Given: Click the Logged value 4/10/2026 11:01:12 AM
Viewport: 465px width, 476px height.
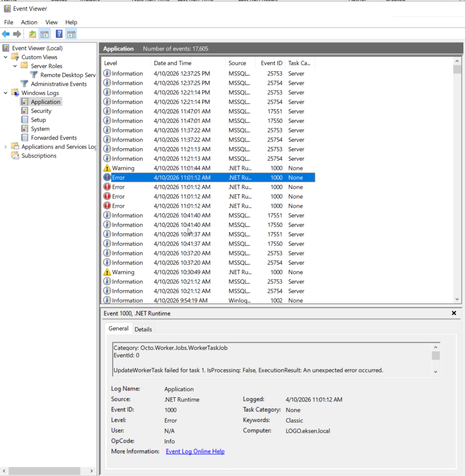Looking at the screenshot, I should [x=314, y=400].
